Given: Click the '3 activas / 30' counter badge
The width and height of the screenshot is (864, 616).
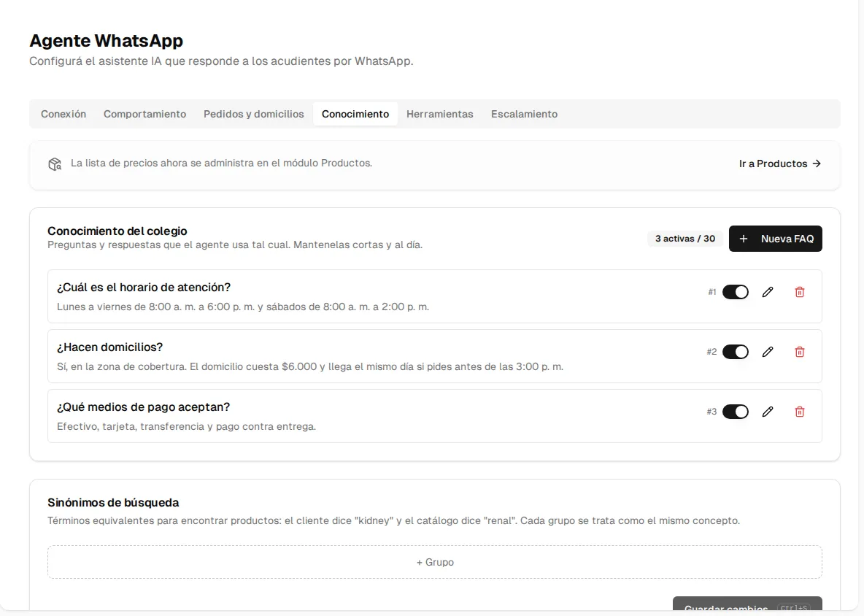Looking at the screenshot, I should pos(685,239).
